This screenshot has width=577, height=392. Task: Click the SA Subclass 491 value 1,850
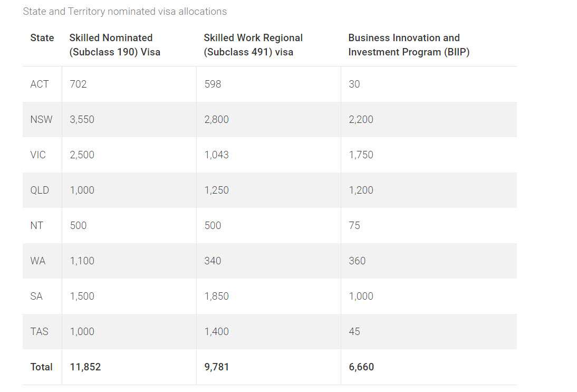217,296
